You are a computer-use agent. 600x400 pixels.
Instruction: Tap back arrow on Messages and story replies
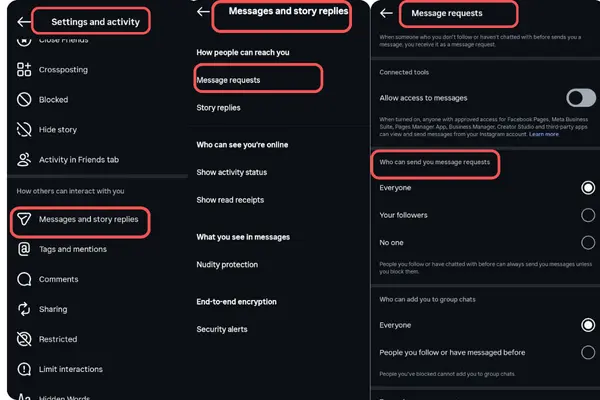click(x=204, y=12)
